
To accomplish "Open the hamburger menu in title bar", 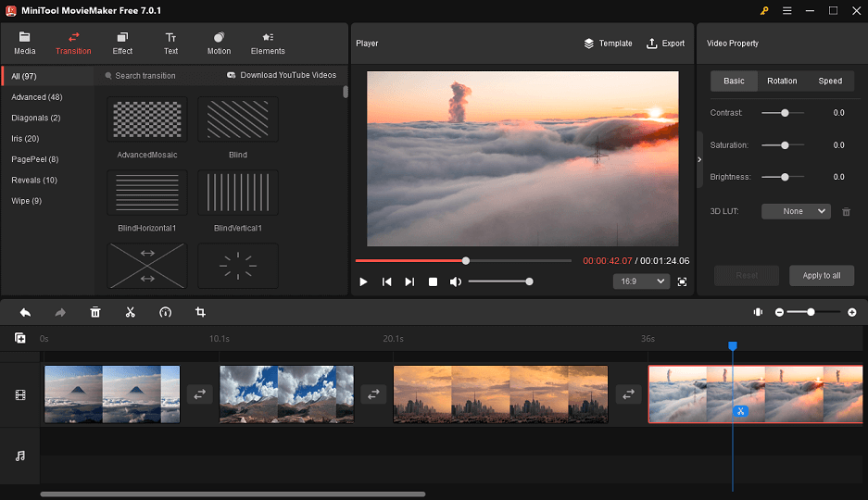I will point(786,10).
